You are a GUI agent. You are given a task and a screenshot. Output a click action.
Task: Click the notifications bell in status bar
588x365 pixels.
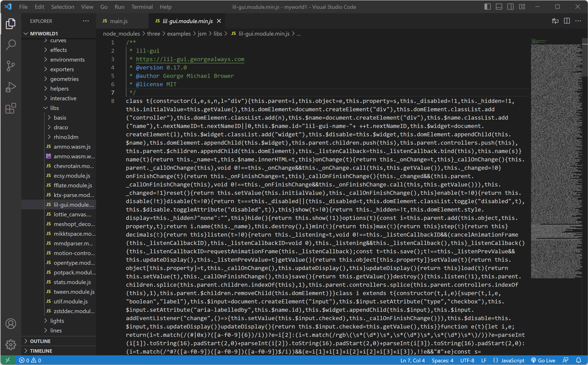579,360
